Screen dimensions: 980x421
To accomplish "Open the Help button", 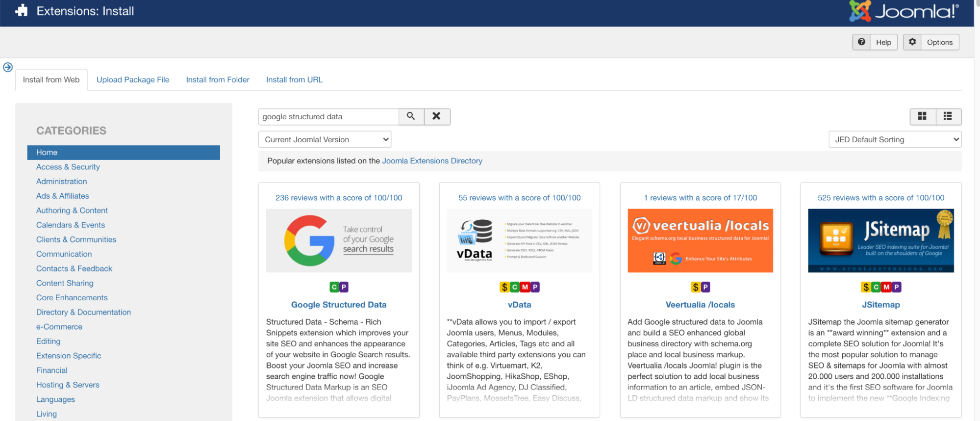I will pos(875,42).
